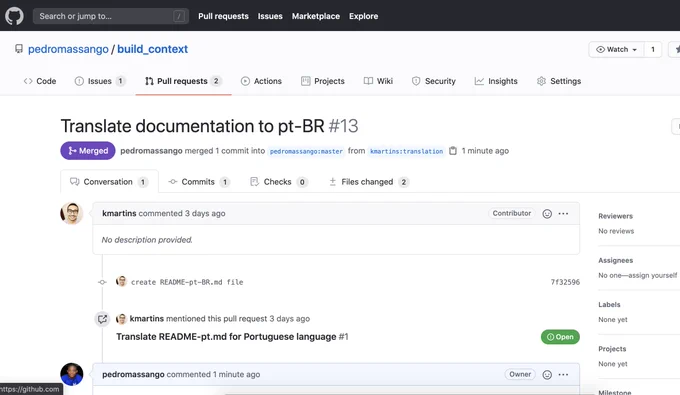This screenshot has width=680, height=395.
Task: Open commit 'create README-pt-BR.md file'
Action: point(187,282)
